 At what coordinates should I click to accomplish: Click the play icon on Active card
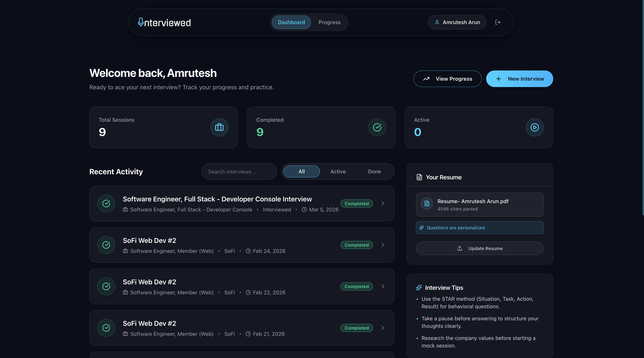[534, 127]
